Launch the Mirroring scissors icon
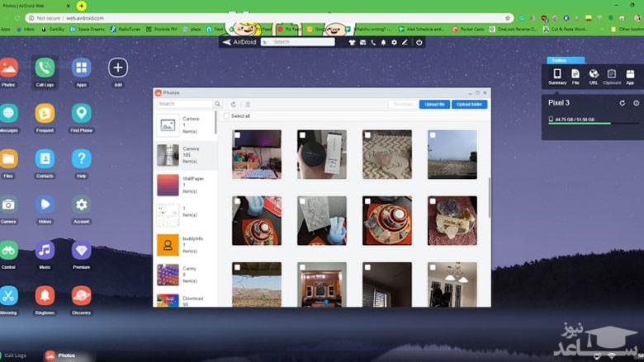The width and height of the screenshot is (644, 362). 8,295
